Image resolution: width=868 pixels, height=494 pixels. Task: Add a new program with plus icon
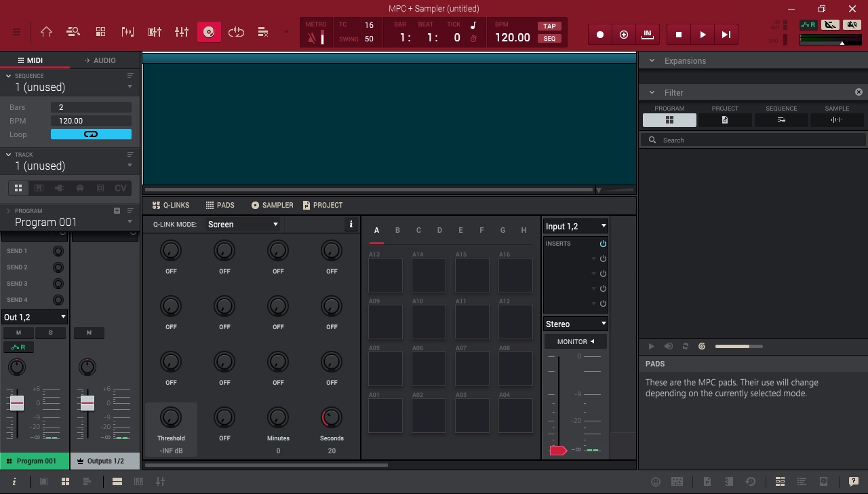tap(117, 211)
